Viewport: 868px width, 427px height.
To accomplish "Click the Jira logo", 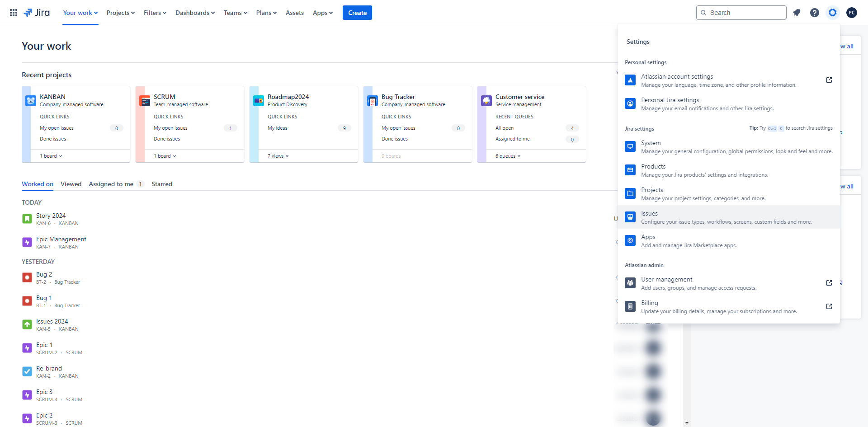I will [37, 13].
